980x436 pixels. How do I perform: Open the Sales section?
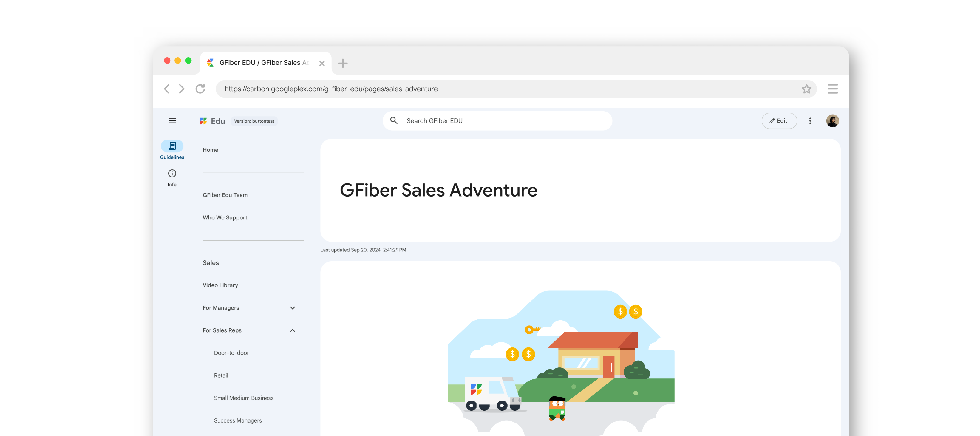211,262
